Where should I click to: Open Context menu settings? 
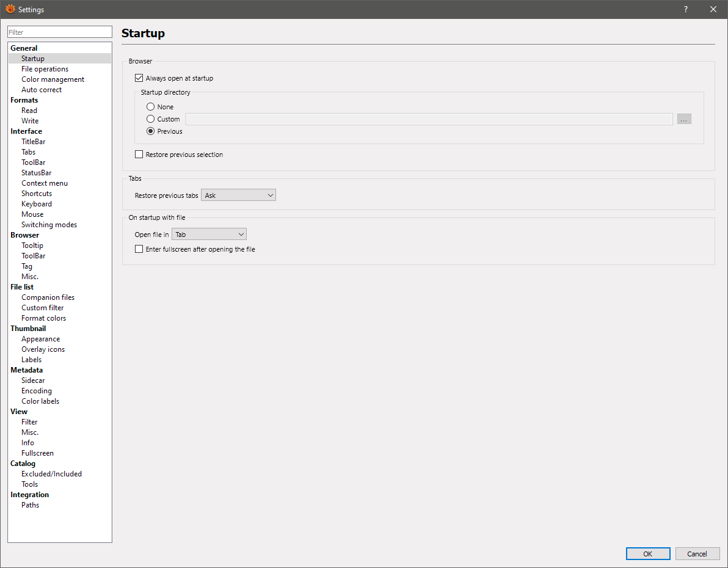click(x=45, y=183)
